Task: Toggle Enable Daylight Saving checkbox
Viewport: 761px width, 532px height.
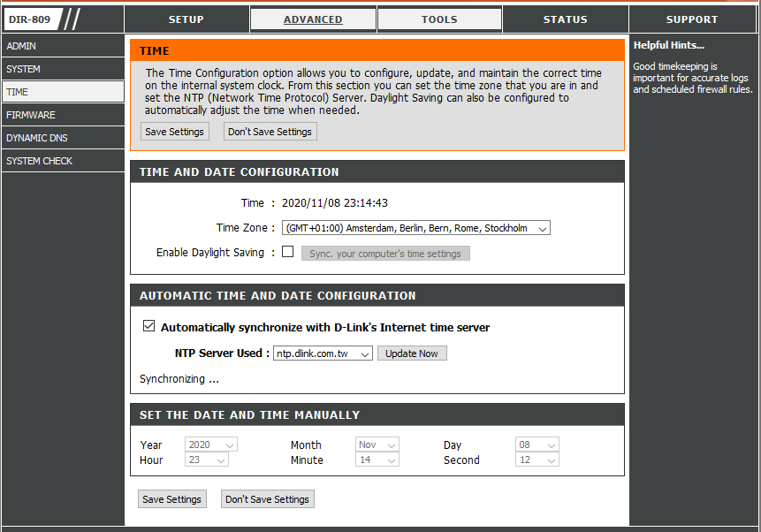Action: pos(288,252)
